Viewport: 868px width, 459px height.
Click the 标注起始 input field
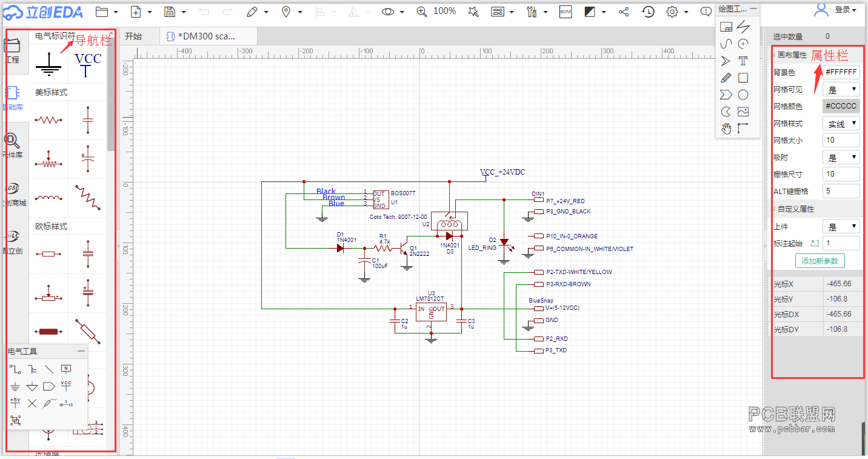(x=841, y=243)
